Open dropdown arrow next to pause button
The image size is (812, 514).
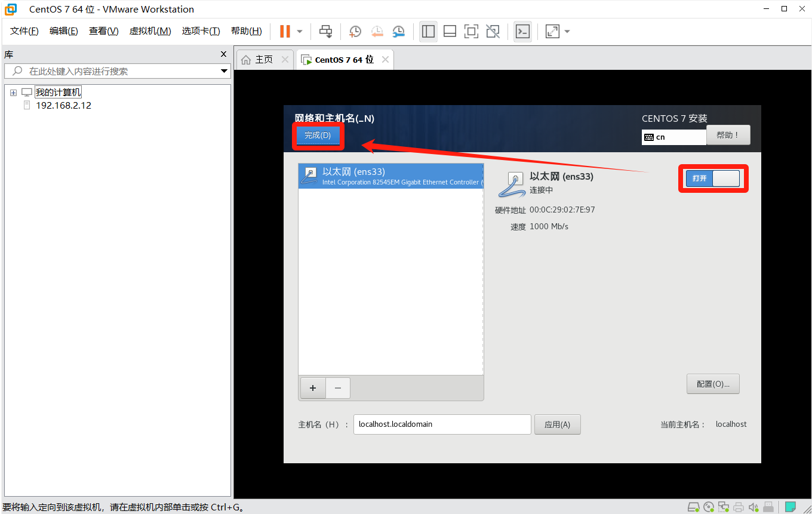300,31
